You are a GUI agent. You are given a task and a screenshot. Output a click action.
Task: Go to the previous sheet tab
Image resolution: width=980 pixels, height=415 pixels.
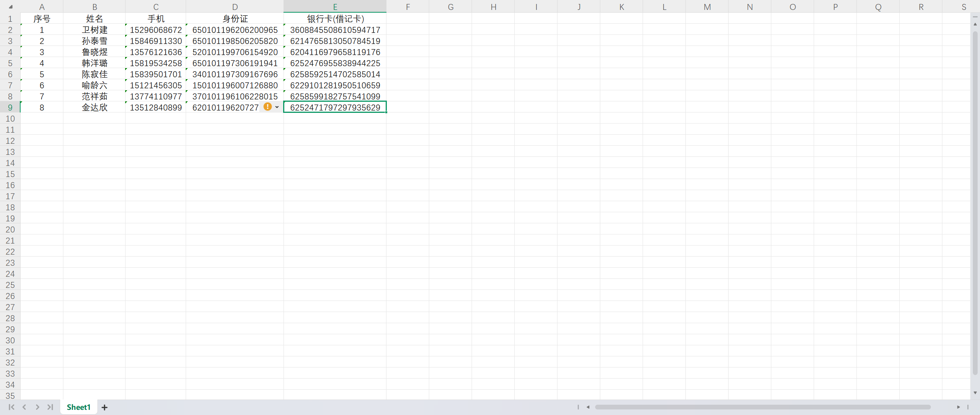pyautogui.click(x=25, y=407)
